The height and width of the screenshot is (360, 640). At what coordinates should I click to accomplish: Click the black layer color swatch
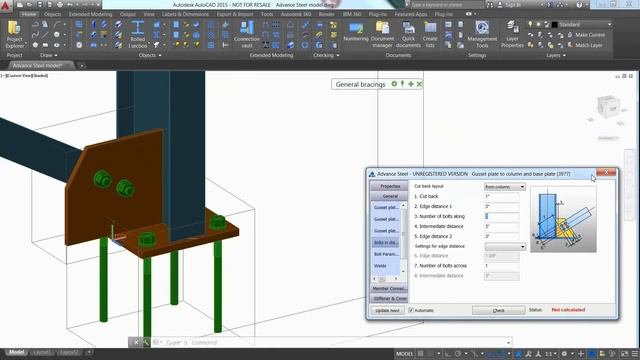[x=555, y=25]
